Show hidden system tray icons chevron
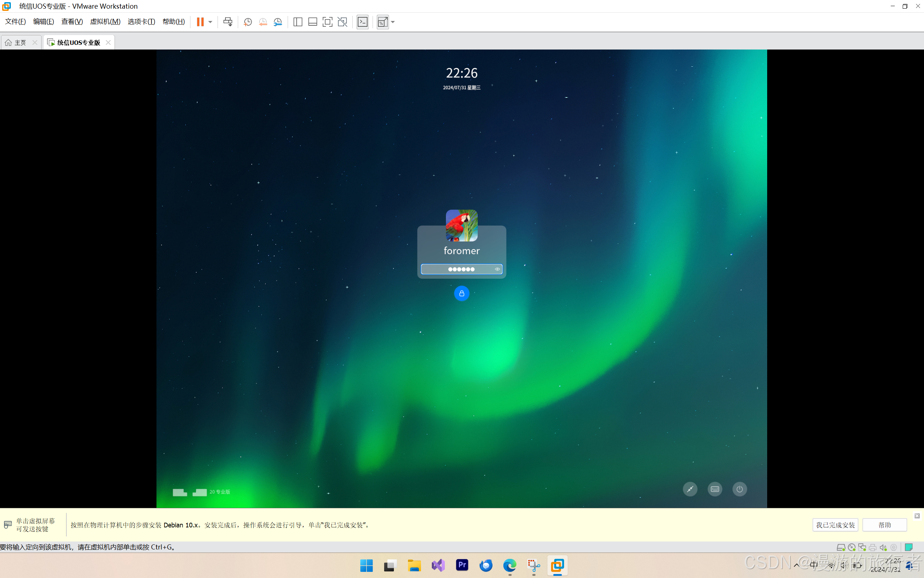Screen dimensions: 924x578 (796, 565)
